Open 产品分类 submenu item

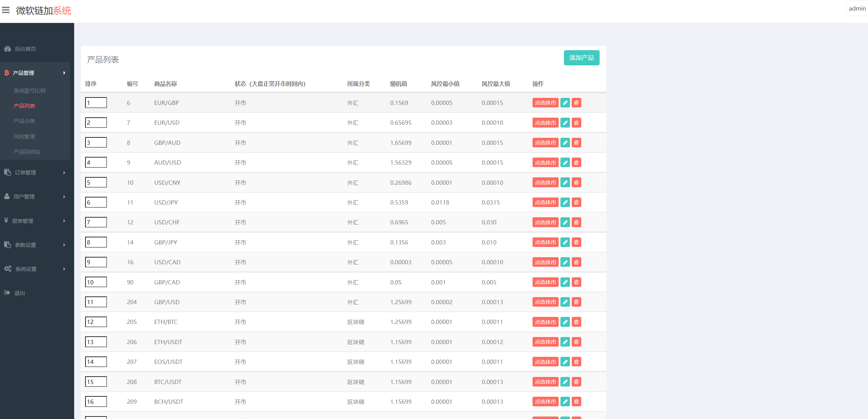(x=24, y=121)
